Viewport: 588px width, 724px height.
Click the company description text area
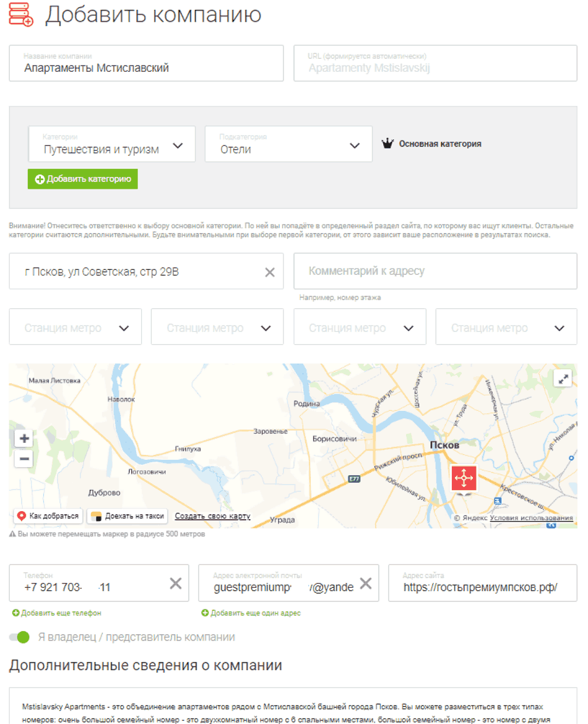coord(293,707)
